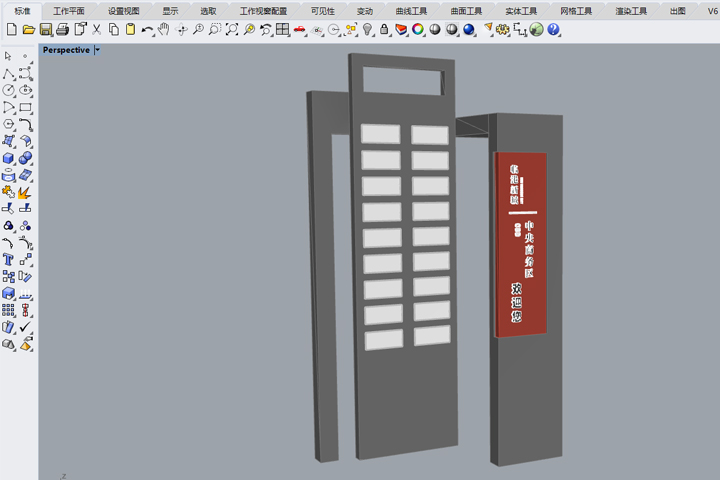Click the color wheel properties icon
Image resolution: width=720 pixels, height=480 pixels.
coord(418,30)
